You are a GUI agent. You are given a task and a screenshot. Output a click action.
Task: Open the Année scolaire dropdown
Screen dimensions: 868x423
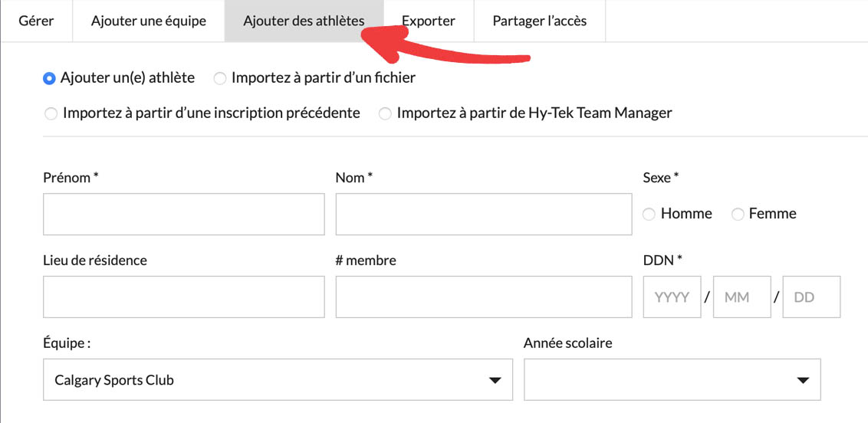tap(672, 379)
